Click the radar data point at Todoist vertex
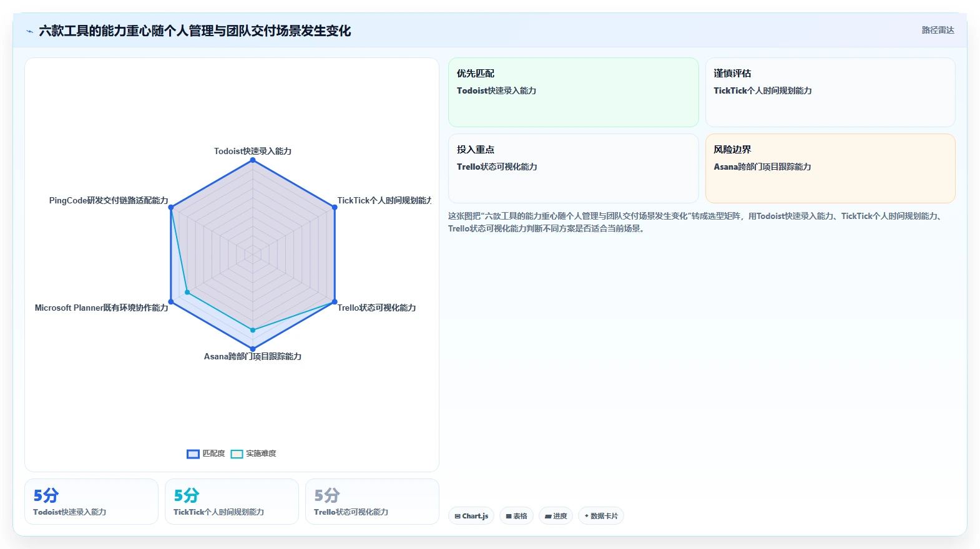This screenshot has width=980, height=549. pos(253,160)
